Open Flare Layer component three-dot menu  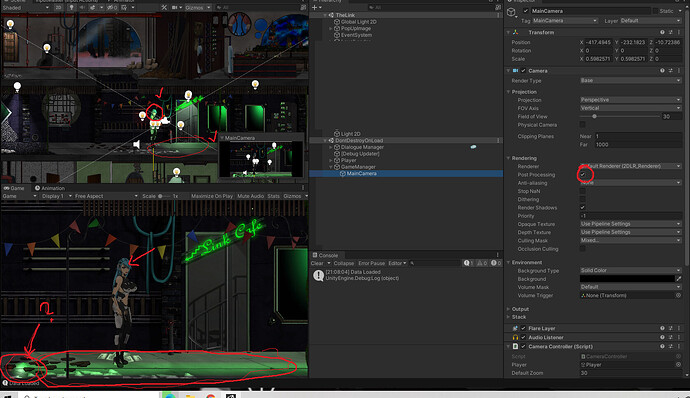[x=679, y=328]
